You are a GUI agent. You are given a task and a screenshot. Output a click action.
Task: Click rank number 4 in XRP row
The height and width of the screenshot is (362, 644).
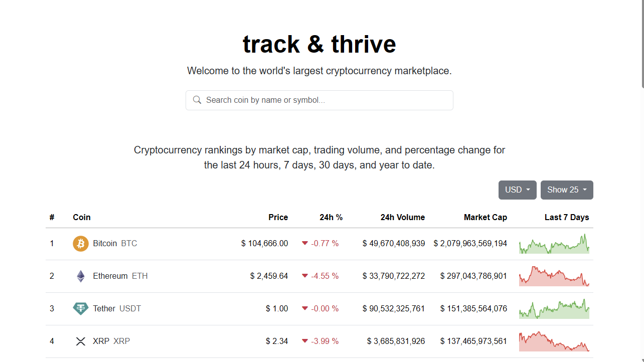(52, 341)
